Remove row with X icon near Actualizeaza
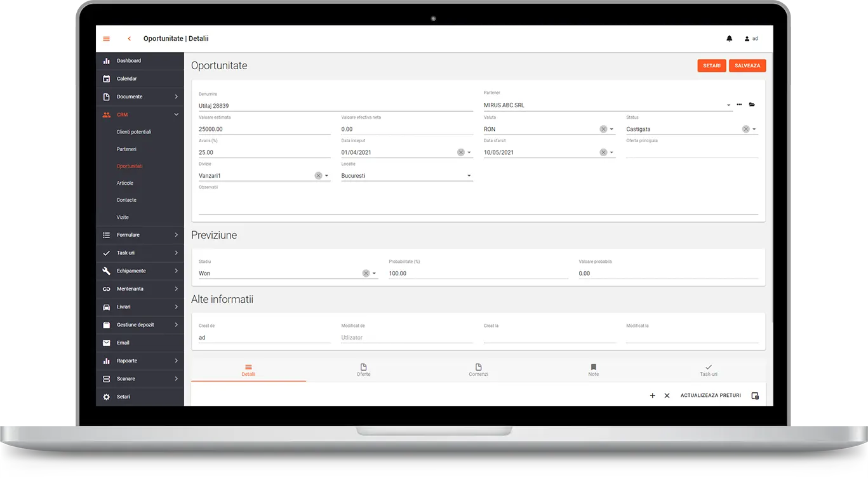This screenshot has height=478, width=868. point(667,395)
